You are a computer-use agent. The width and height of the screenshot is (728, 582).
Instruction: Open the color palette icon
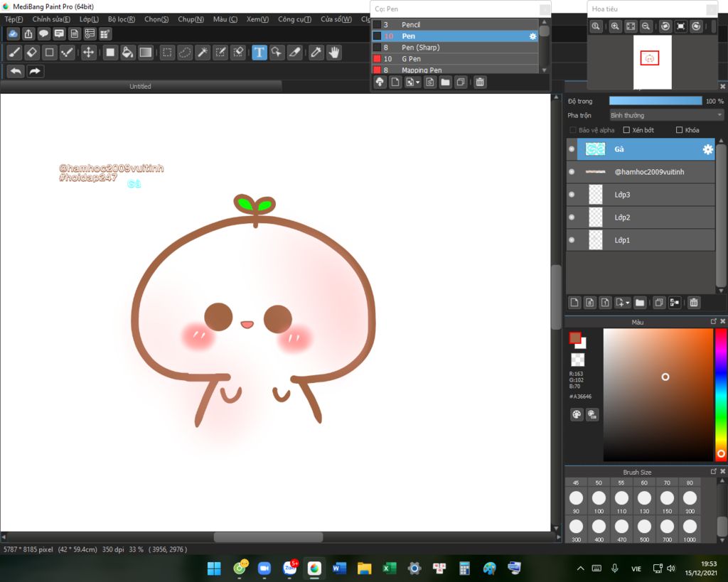577,414
